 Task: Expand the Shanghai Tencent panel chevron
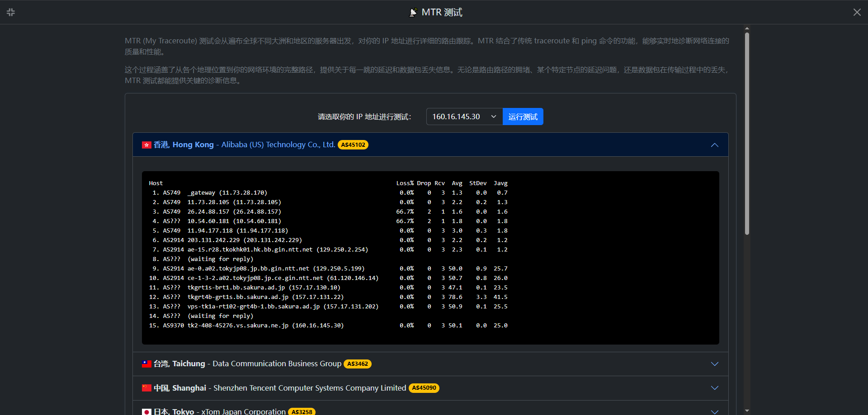(714, 388)
